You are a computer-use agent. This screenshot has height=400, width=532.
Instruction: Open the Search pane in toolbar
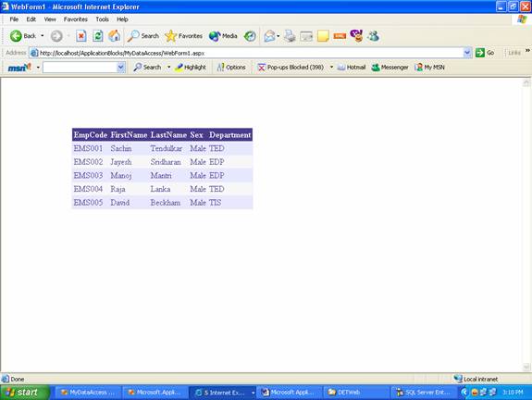142,36
